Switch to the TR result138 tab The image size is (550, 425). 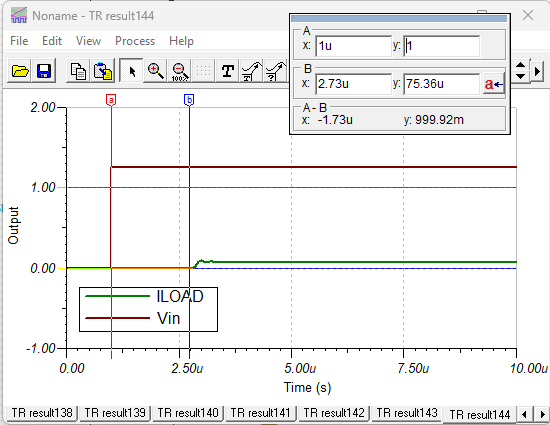42,413
